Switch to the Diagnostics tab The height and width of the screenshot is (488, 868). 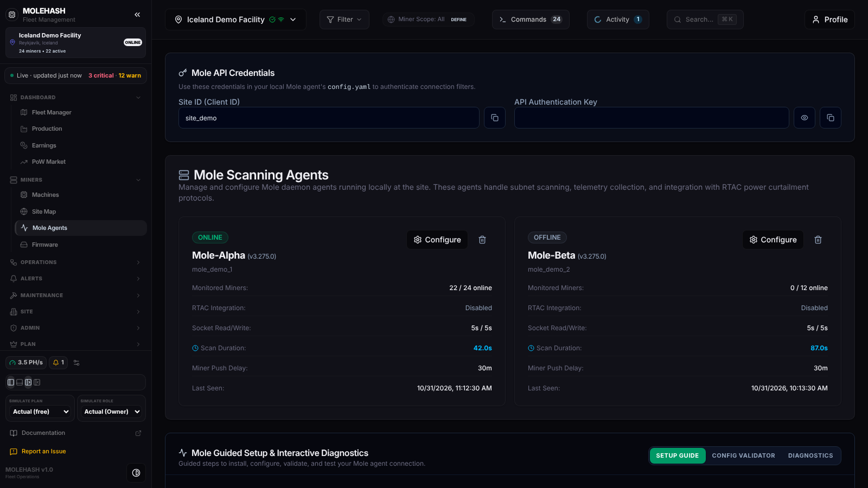(x=810, y=455)
